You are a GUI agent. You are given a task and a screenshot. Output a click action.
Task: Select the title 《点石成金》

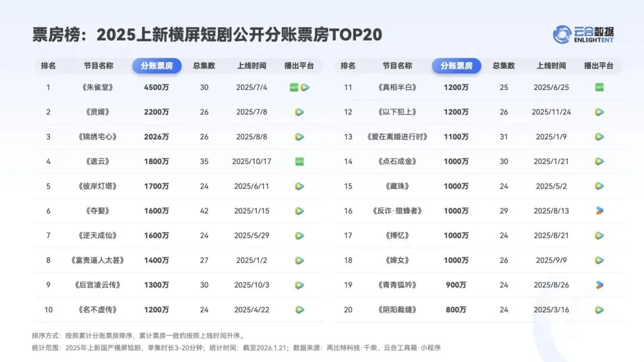[397, 162]
